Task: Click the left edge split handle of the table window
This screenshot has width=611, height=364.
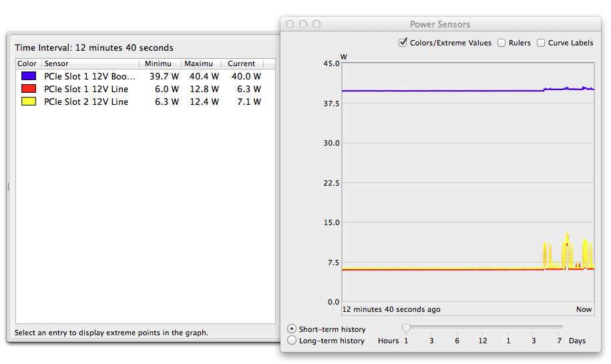Action: point(8,186)
